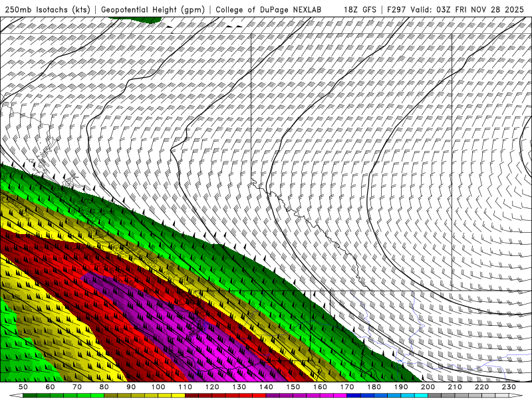532x399 pixels.
Task: Click the 220 label on the color scale
Action: pyautogui.click(x=481, y=387)
